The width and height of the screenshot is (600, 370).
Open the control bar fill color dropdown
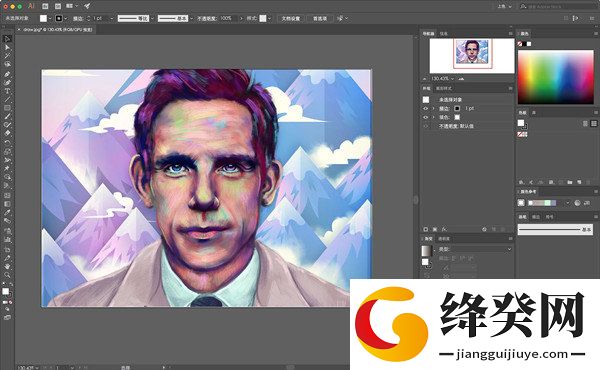50,18
